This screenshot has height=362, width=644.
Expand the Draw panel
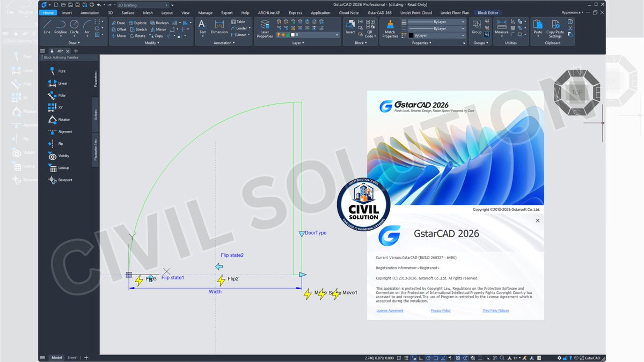74,43
